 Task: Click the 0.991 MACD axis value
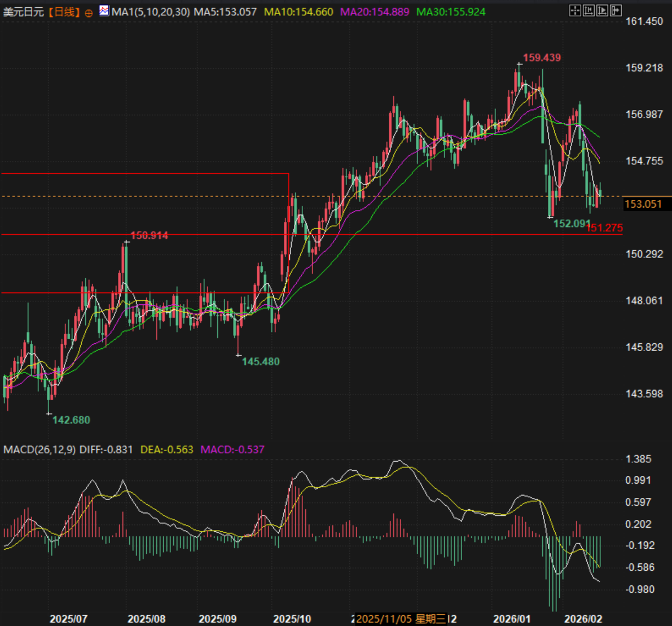click(x=638, y=480)
